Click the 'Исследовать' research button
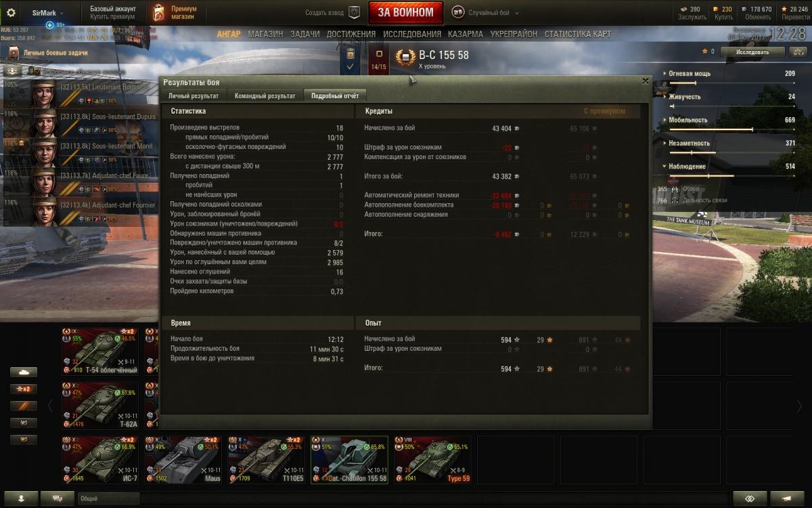 (752, 51)
